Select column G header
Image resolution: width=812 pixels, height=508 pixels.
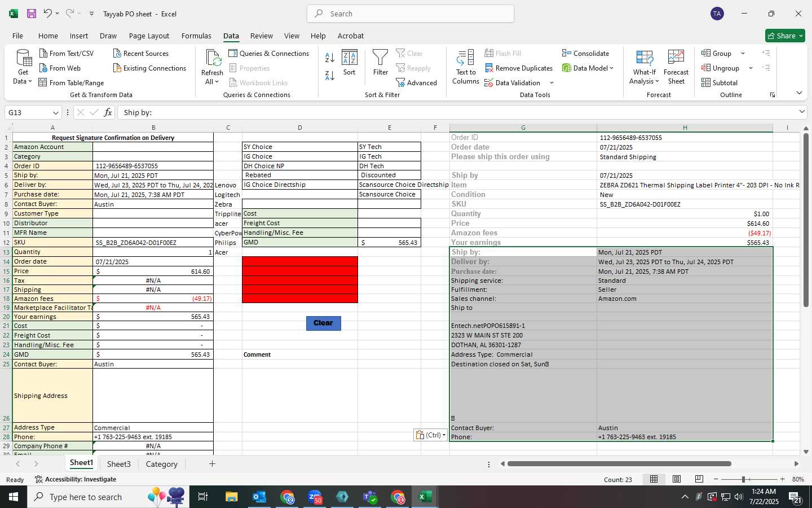[523, 128]
